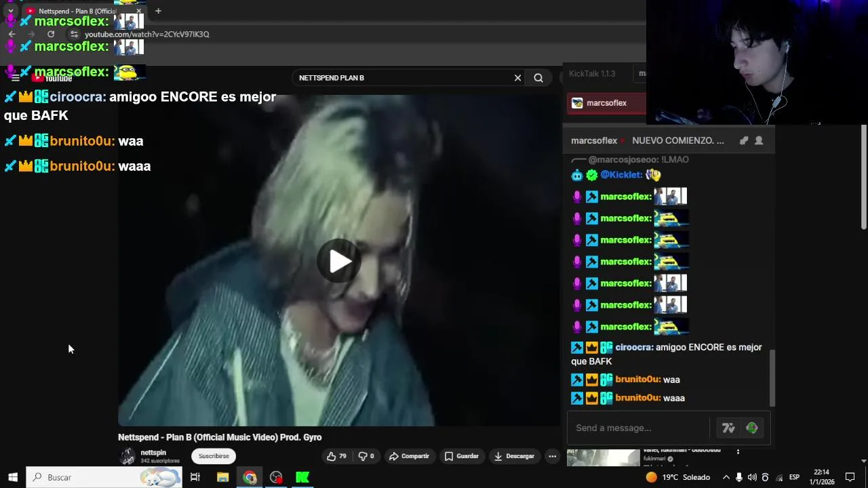
Task: Click brunito0u username on the waaa message
Action: 637,398
